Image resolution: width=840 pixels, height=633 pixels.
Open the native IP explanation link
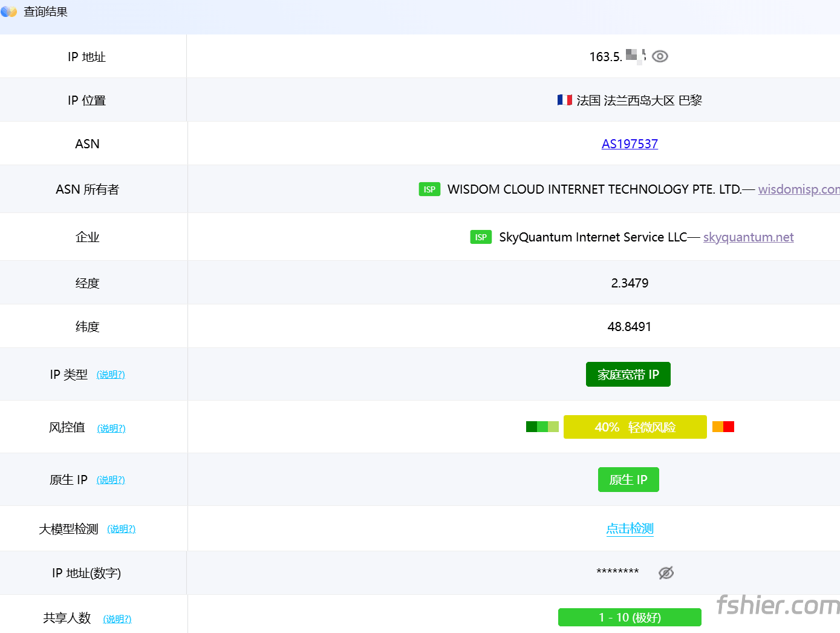pos(111,480)
